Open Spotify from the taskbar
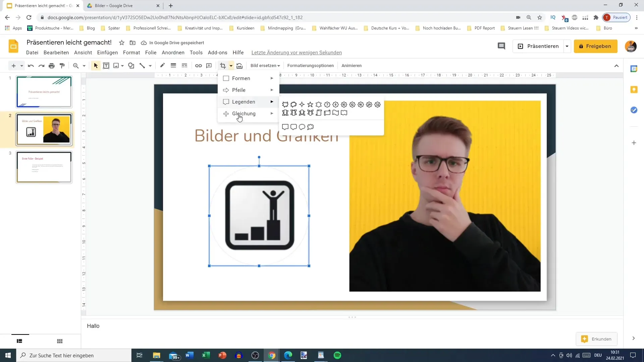The height and width of the screenshot is (362, 644). pos(337,355)
